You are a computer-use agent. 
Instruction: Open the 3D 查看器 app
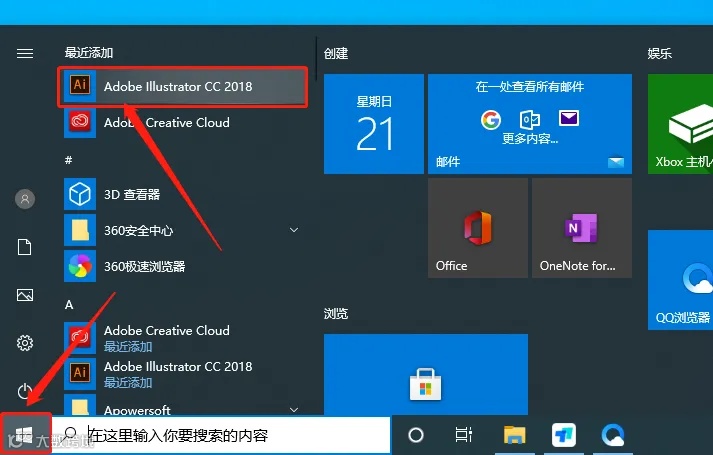point(182,195)
